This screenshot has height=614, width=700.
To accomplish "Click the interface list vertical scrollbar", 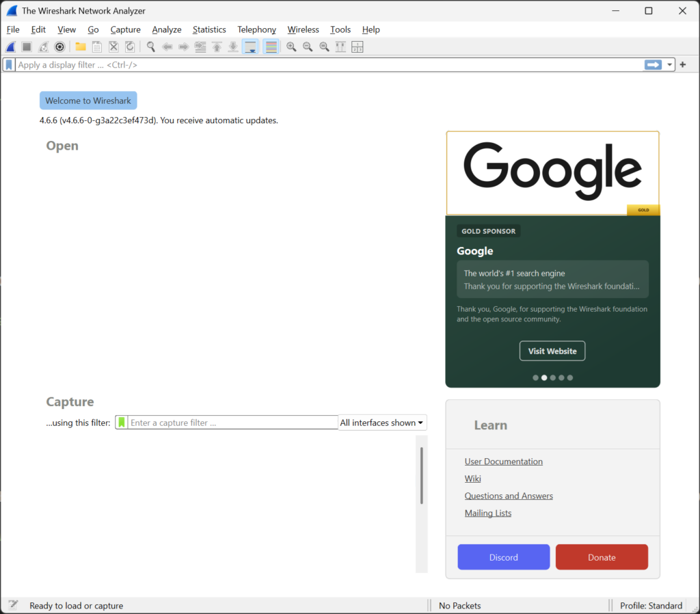I will point(421,476).
